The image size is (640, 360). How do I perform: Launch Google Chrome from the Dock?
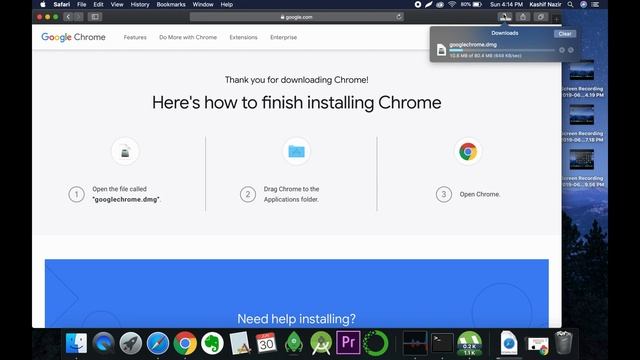click(185, 343)
